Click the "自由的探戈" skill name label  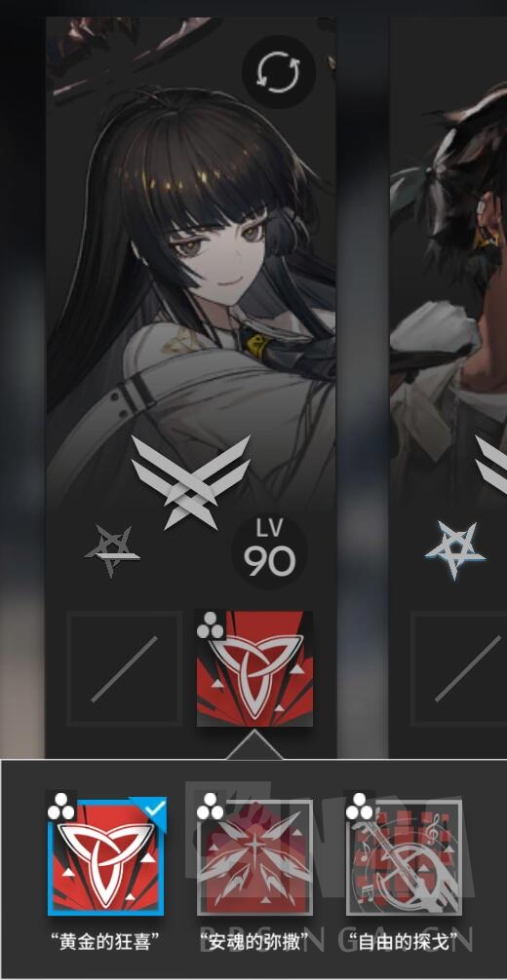[x=404, y=941]
